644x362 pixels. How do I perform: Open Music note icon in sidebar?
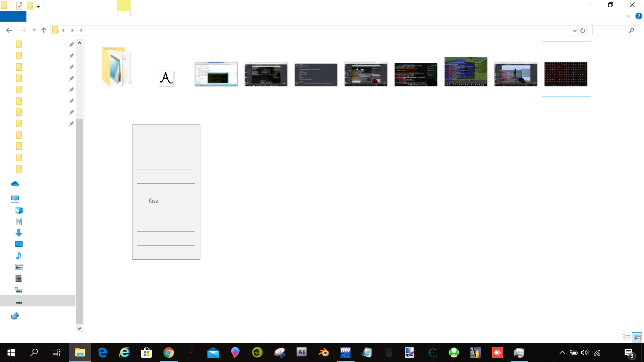tap(19, 255)
